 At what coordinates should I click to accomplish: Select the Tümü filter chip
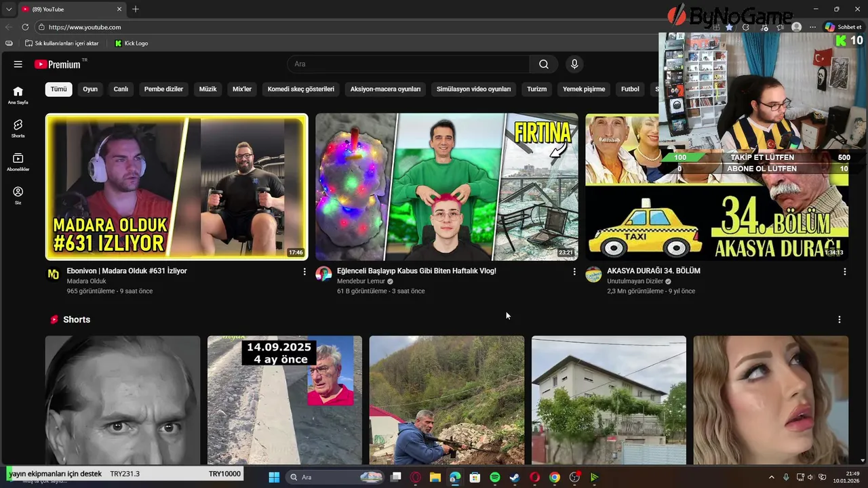point(59,89)
